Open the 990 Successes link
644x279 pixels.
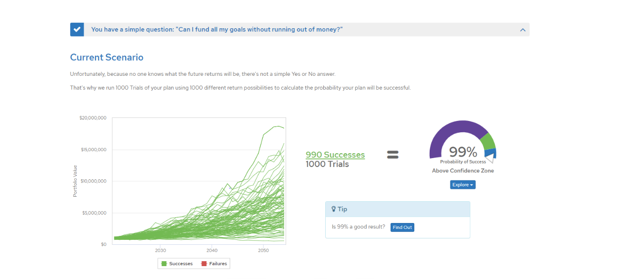point(335,155)
